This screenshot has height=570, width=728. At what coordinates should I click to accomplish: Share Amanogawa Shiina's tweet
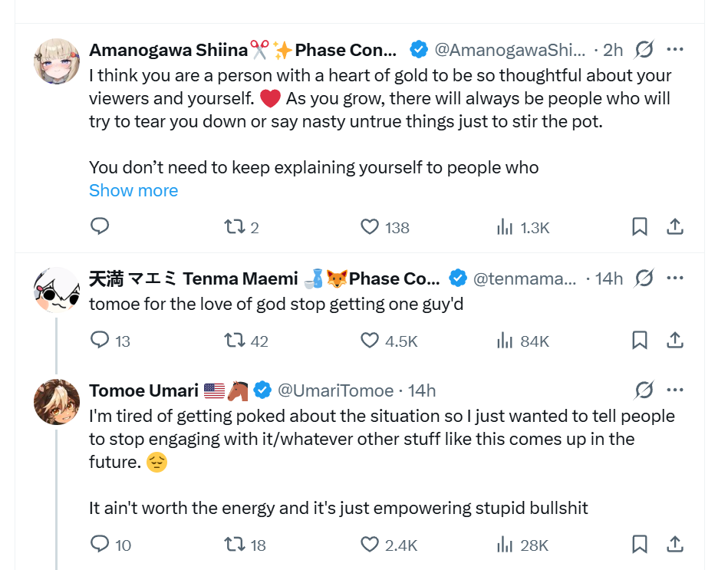pos(675,226)
